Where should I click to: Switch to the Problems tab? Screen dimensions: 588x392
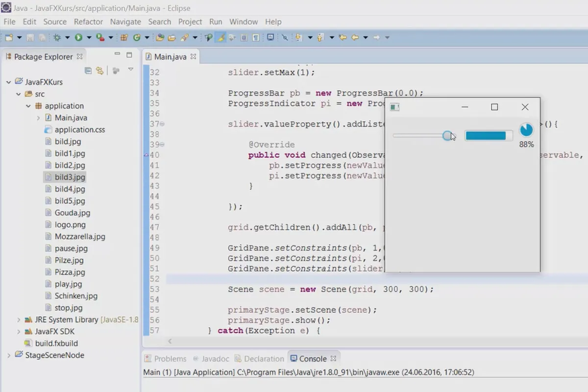pyautogui.click(x=165, y=359)
